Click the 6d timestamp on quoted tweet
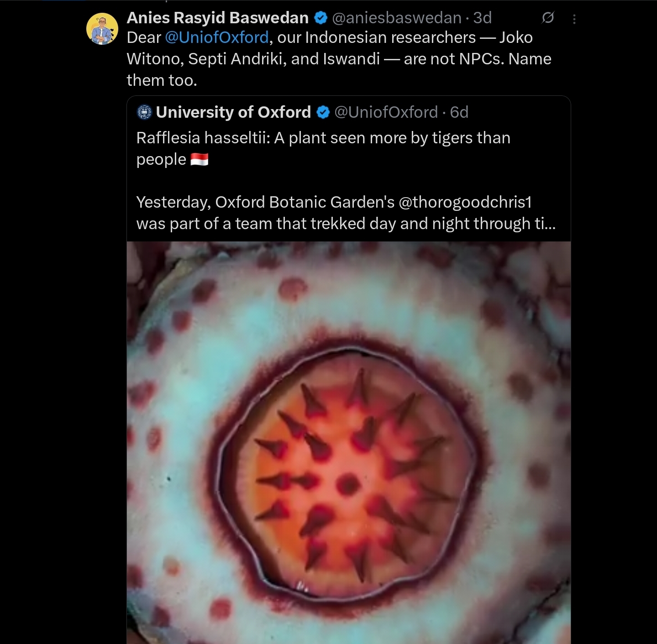Image resolution: width=657 pixels, height=644 pixels. click(459, 112)
